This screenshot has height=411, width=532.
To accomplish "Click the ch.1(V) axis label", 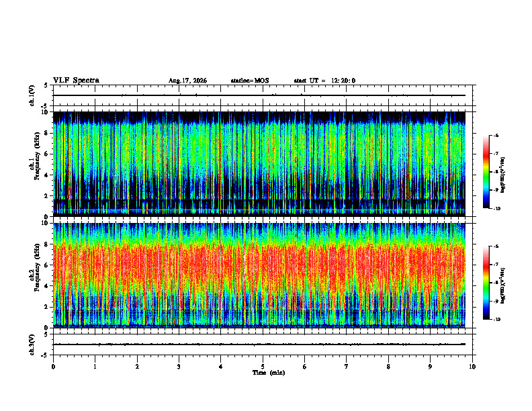I will [x=32, y=95].
